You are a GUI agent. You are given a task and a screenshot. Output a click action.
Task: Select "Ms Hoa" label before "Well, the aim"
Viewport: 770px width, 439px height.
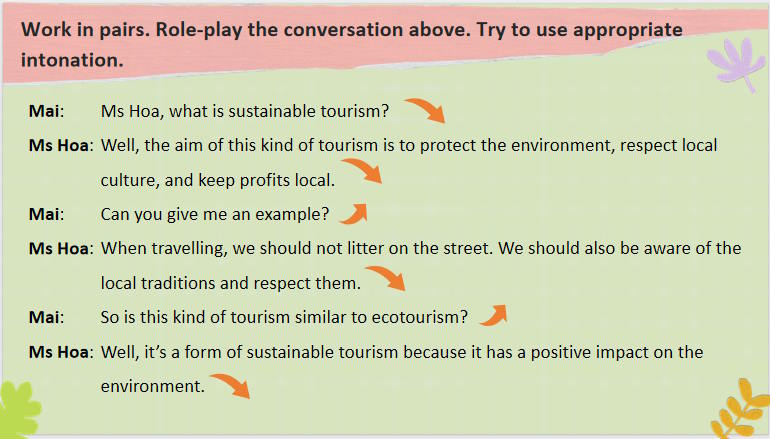(x=58, y=145)
